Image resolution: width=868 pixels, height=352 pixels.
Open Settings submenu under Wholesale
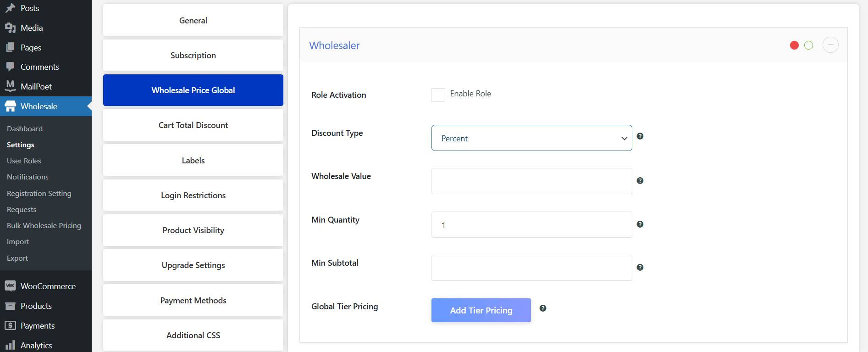tap(21, 145)
